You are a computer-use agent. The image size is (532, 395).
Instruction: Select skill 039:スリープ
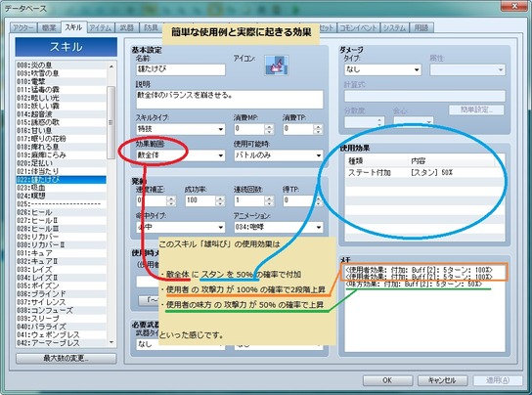(61, 319)
